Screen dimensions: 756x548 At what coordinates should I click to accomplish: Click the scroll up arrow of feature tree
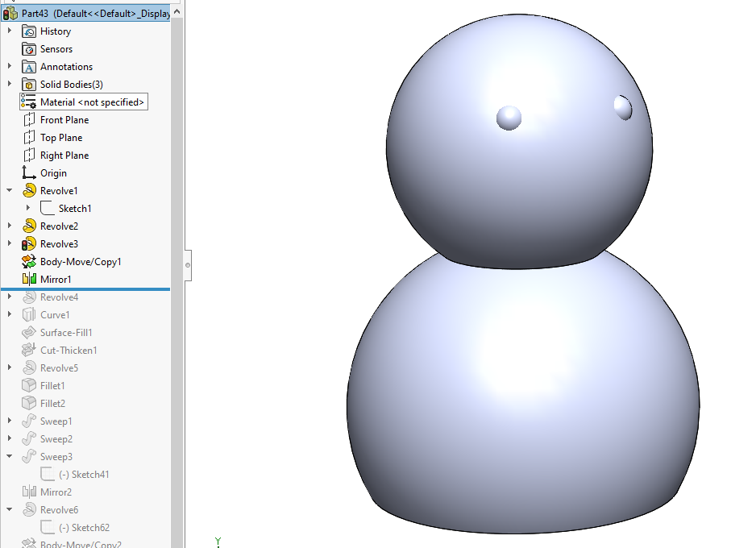(x=177, y=11)
